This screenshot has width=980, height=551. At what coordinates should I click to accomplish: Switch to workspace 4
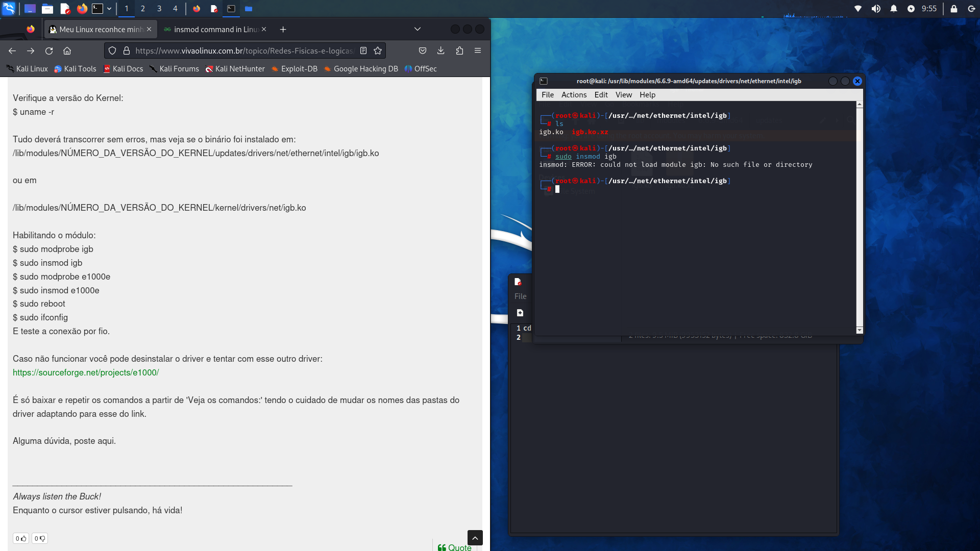[175, 9]
